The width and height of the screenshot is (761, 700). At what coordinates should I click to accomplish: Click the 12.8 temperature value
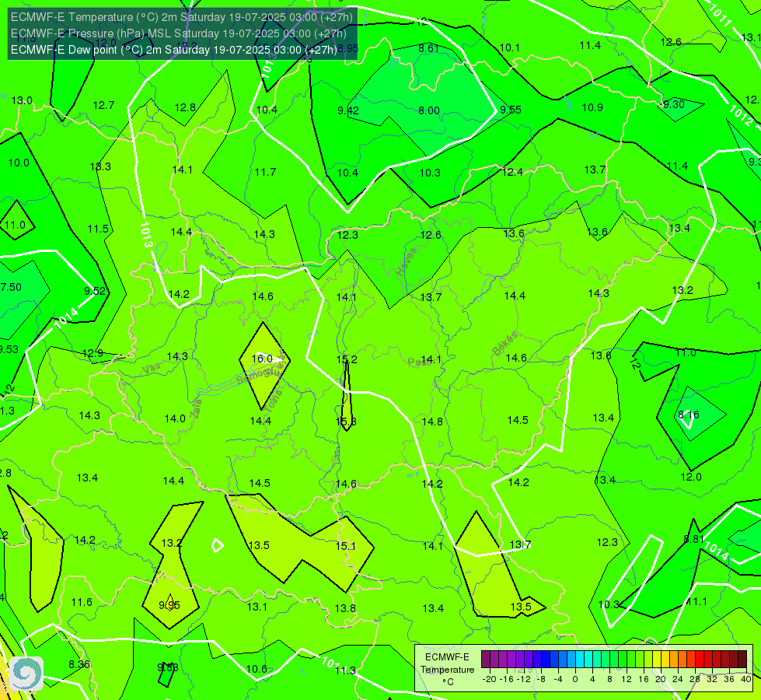[x=185, y=107]
